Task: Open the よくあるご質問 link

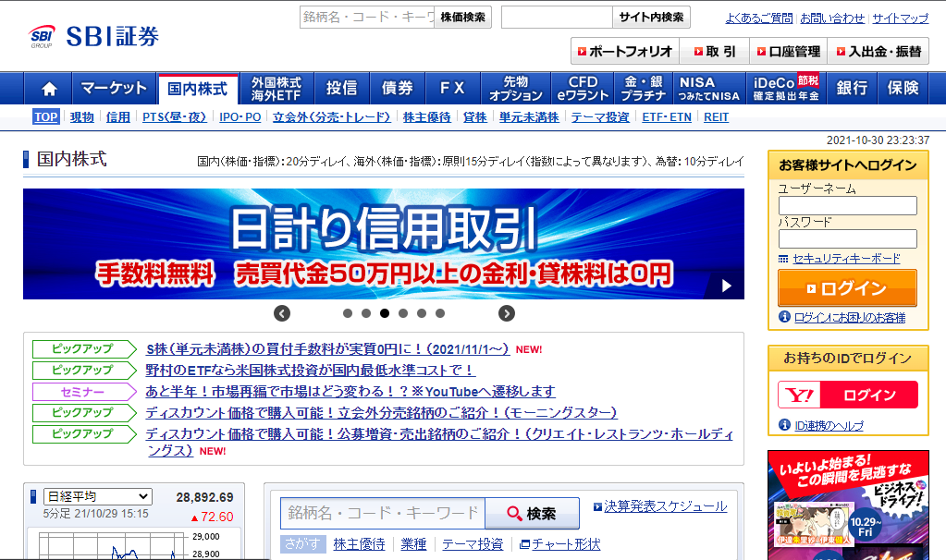Action: [759, 18]
